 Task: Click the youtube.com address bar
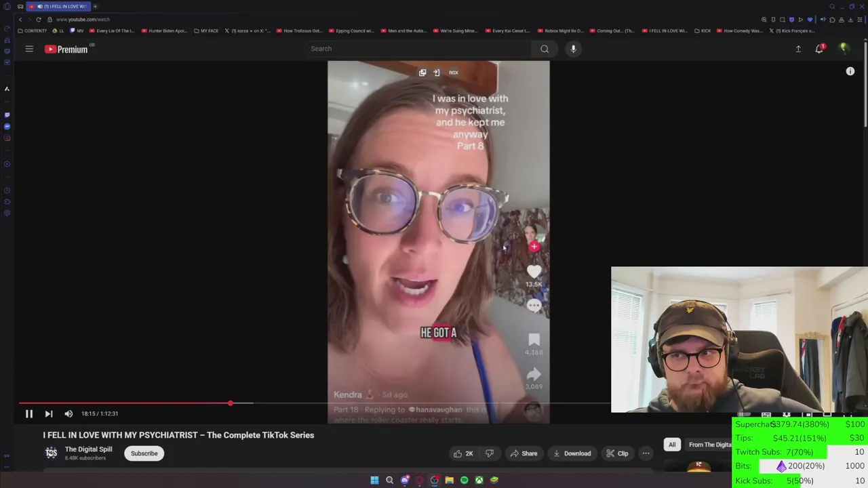tap(83, 20)
